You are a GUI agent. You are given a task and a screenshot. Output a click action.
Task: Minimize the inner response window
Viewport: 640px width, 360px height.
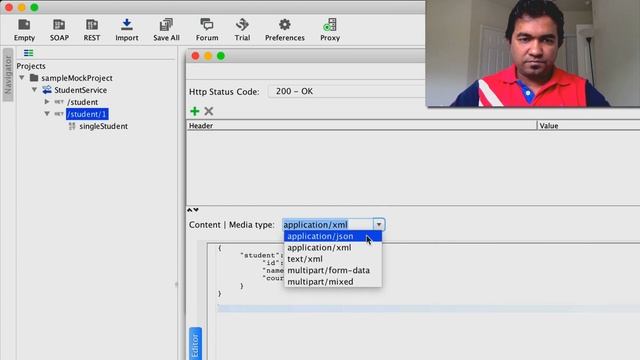[x=208, y=56]
